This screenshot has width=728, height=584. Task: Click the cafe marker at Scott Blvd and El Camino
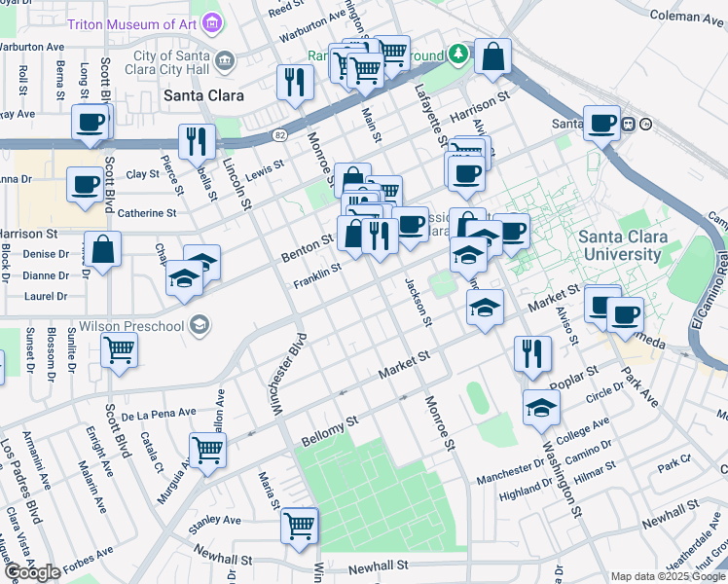[91, 126]
